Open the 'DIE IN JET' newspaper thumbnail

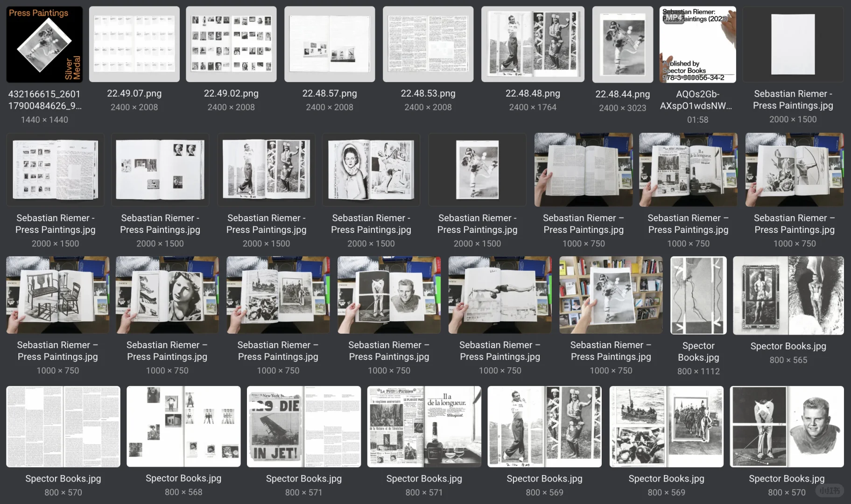coord(304,427)
